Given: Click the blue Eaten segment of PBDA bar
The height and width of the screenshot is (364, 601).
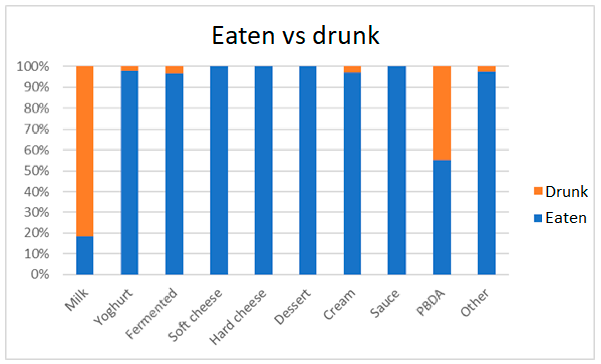Looking at the screenshot, I should click(x=441, y=217).
